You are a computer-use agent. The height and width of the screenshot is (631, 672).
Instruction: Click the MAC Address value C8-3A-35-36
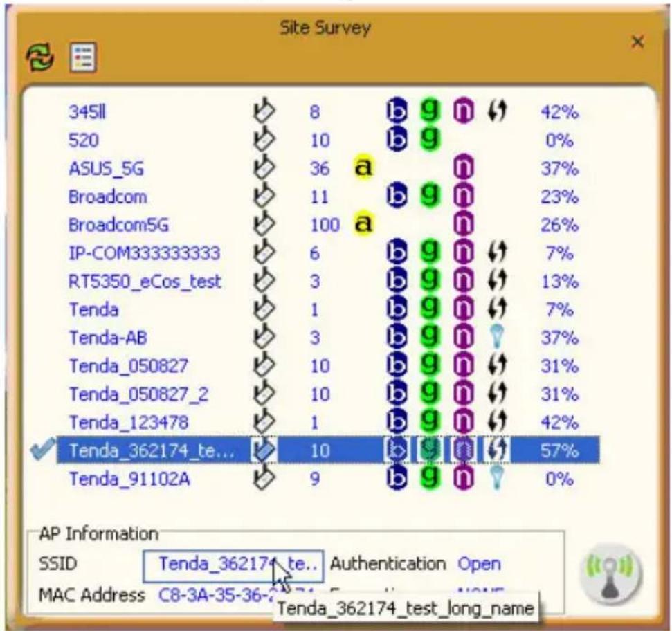[215, 595]
